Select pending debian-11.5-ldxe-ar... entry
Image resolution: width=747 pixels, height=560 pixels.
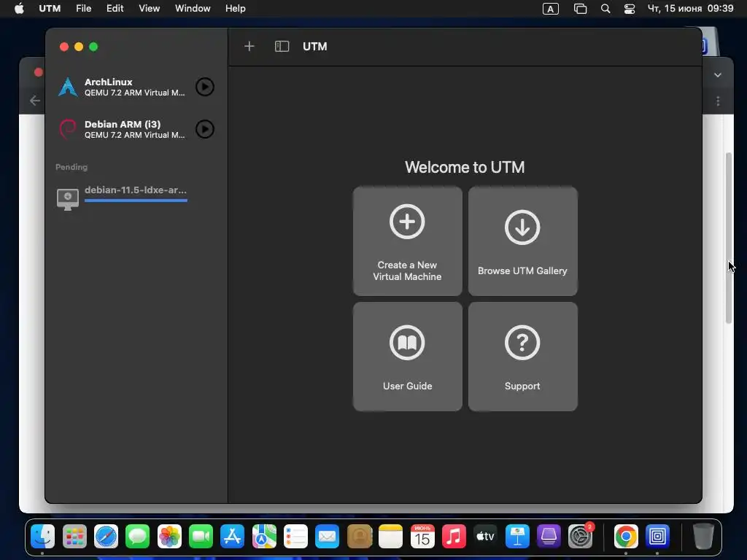coord(136,190)
